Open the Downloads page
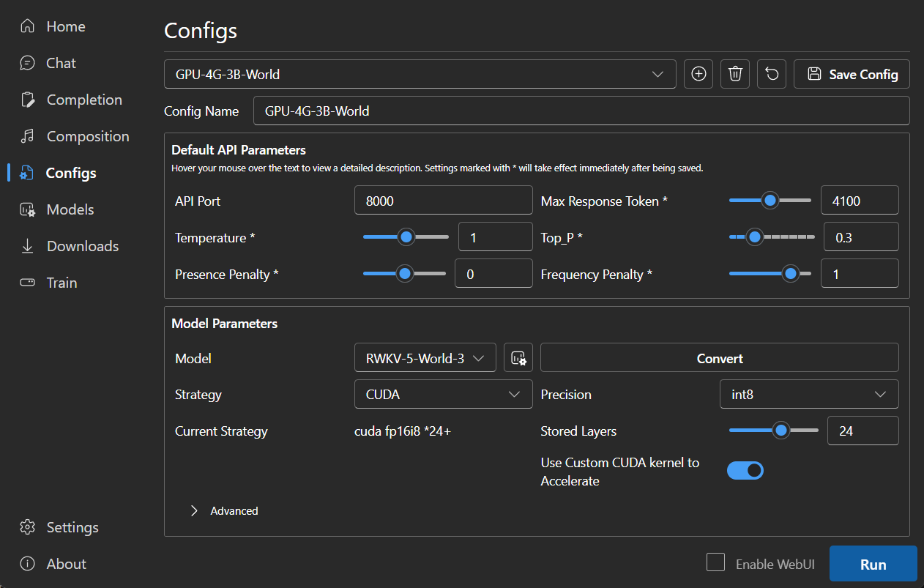This screenshot has height=588, width=924. coord(82,246)
